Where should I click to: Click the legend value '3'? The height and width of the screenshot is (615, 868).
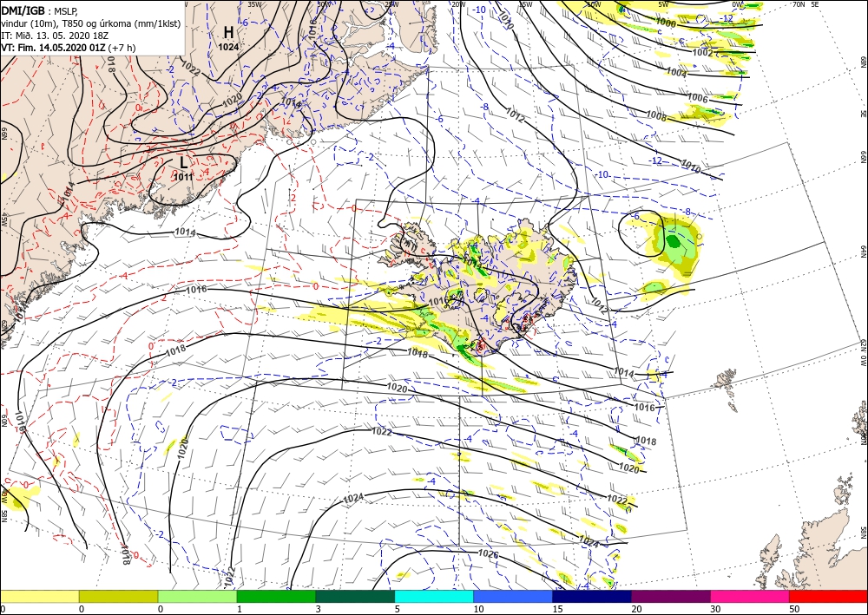tap(319, 610)
